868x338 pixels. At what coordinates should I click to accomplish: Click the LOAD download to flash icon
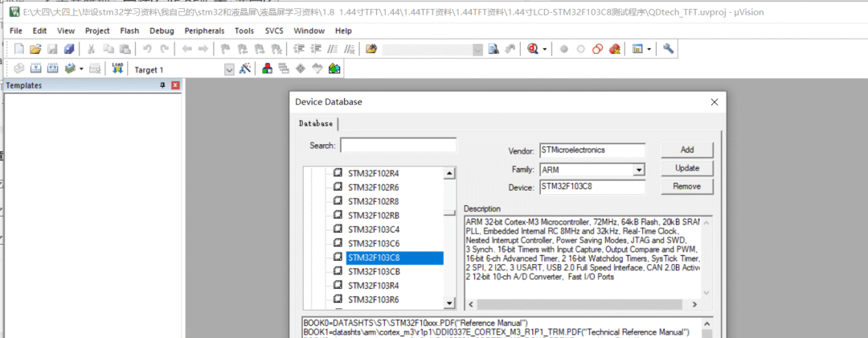coord(117,69)
